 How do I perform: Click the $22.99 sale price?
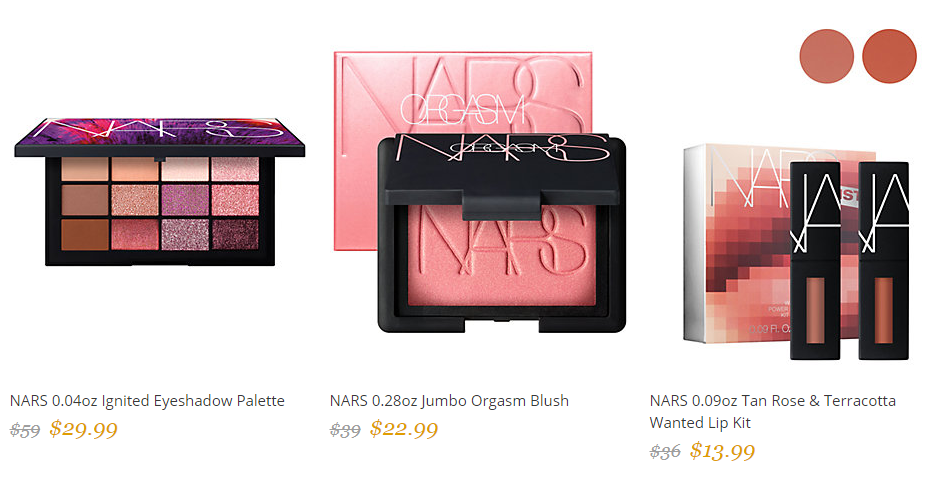tap(404, 429)
